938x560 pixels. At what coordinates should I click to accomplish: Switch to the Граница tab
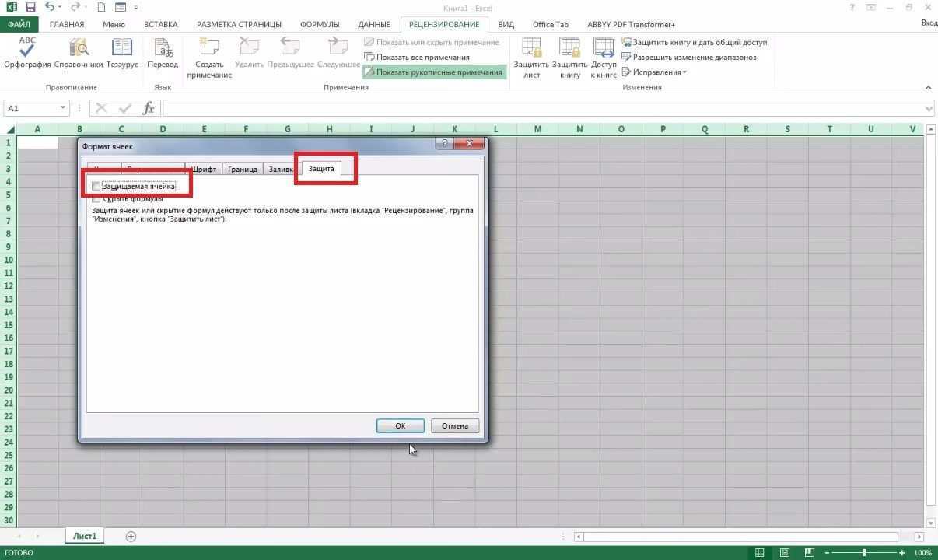click(x=242, y=168)
